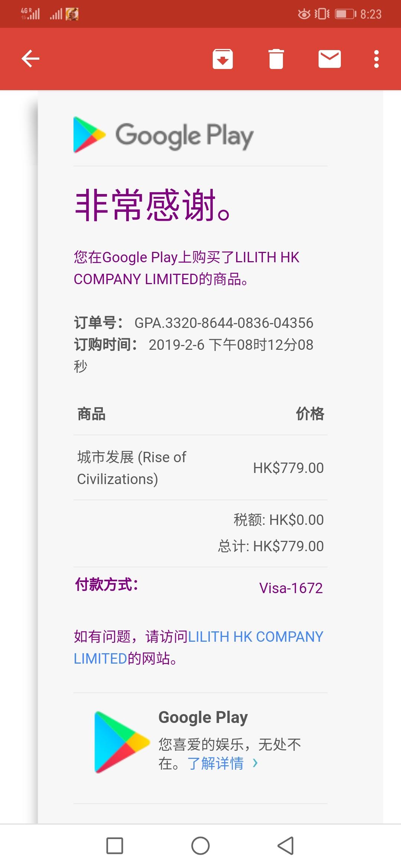Image resolution: width=401 pixels, height=868 pixels.
Task: Open the three-dot overflow menu
Action: (376, 59)
